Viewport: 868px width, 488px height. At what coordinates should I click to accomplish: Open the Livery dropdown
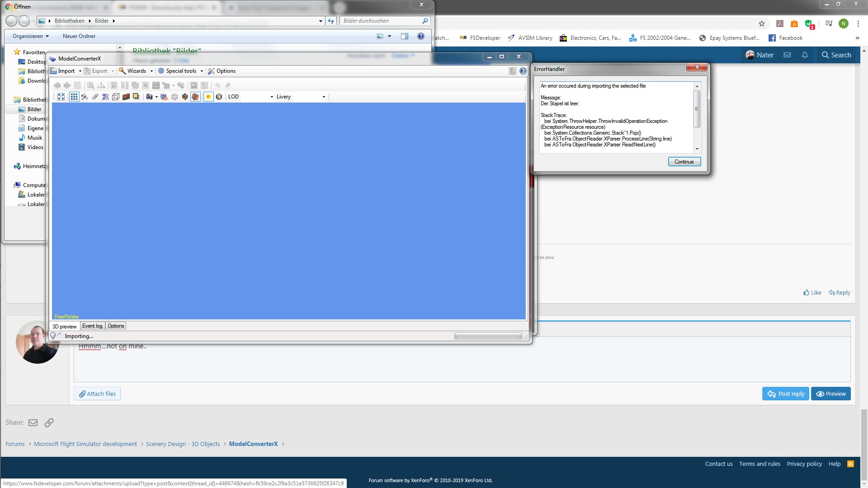coord(324,97)
